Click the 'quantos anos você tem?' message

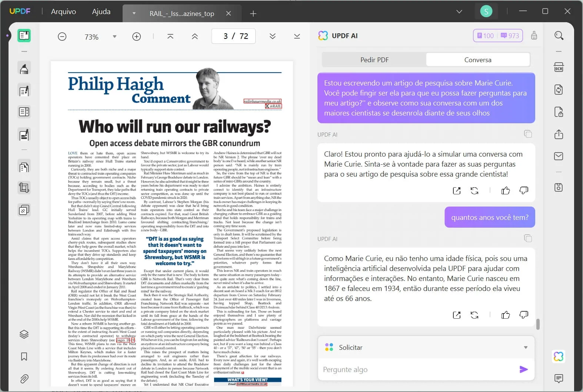[x=490, y=217]
